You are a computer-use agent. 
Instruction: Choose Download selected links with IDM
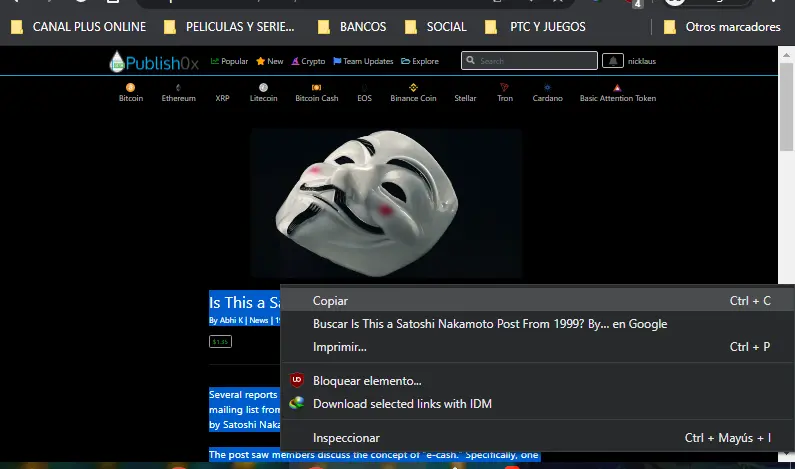(537, 404)
